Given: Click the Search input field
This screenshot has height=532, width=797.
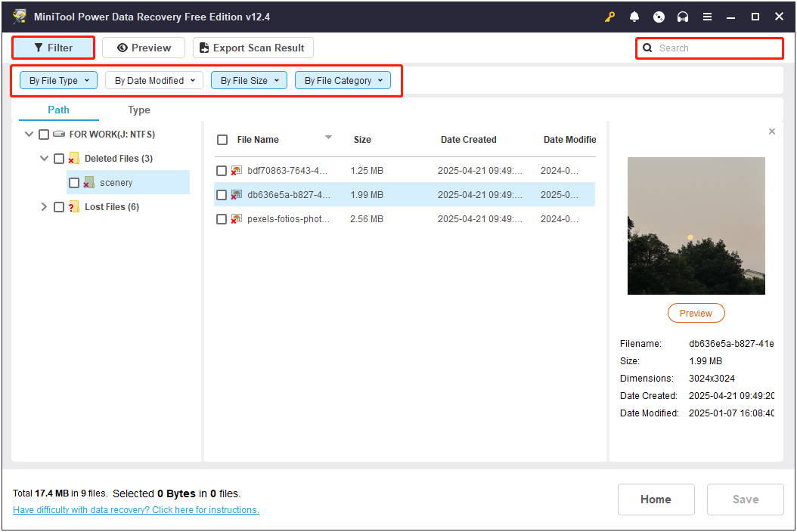Looking at the screenshot, I should pyautogui.click(x=709, y=48).
